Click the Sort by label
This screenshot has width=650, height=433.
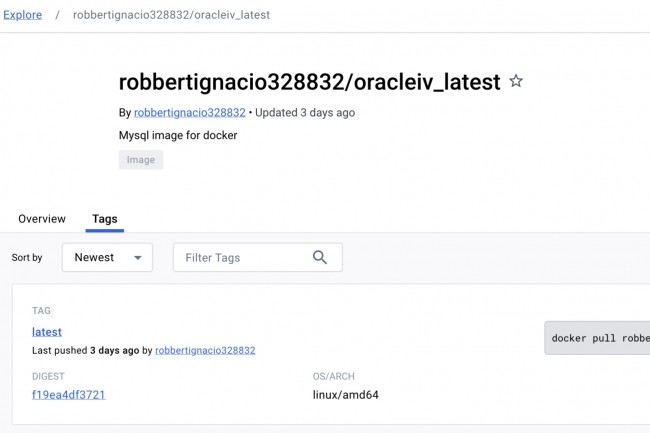[x=27, y=257]
